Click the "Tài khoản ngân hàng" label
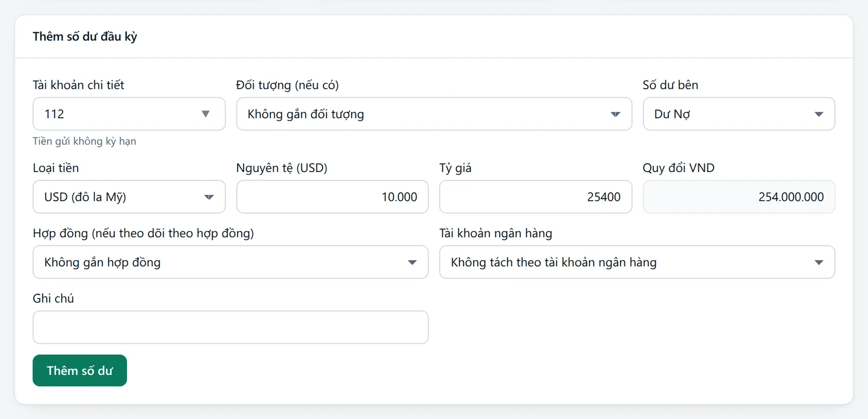 click(x=496, y=233)
